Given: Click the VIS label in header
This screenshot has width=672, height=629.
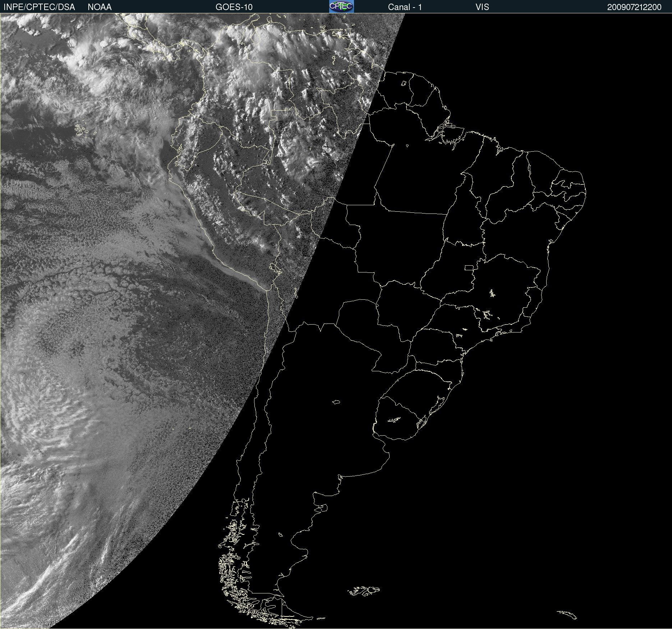Looking at the screenshot, I should (482, 7).
